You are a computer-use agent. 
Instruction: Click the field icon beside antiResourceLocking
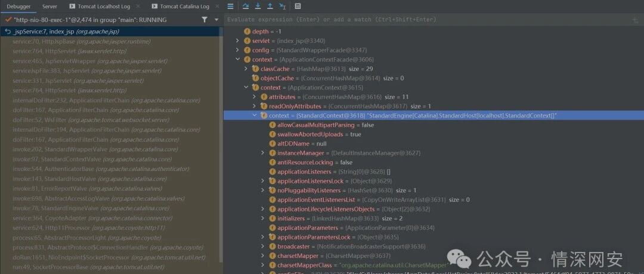(x=273, y=163)
